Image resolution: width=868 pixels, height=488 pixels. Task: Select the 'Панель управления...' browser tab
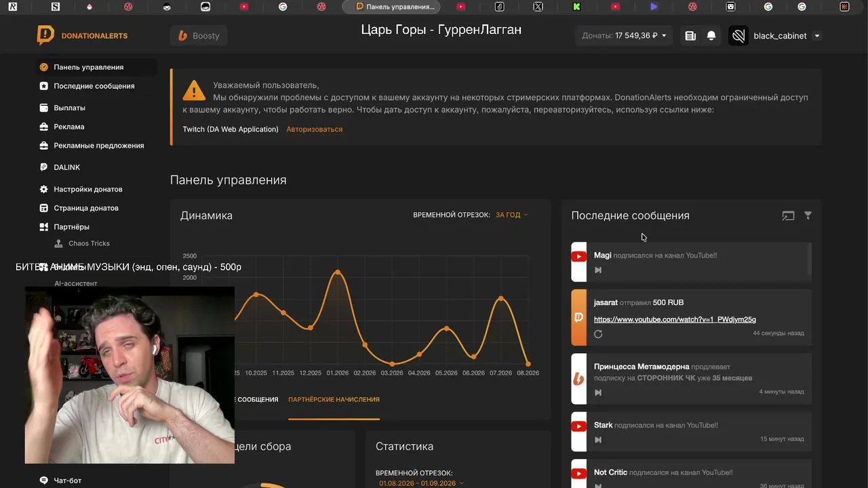[391, 7]
